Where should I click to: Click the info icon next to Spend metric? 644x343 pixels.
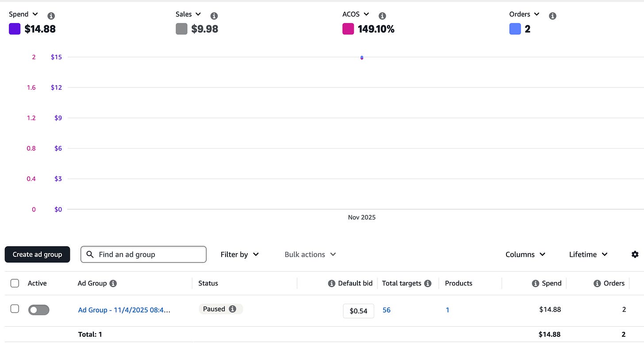51,16
